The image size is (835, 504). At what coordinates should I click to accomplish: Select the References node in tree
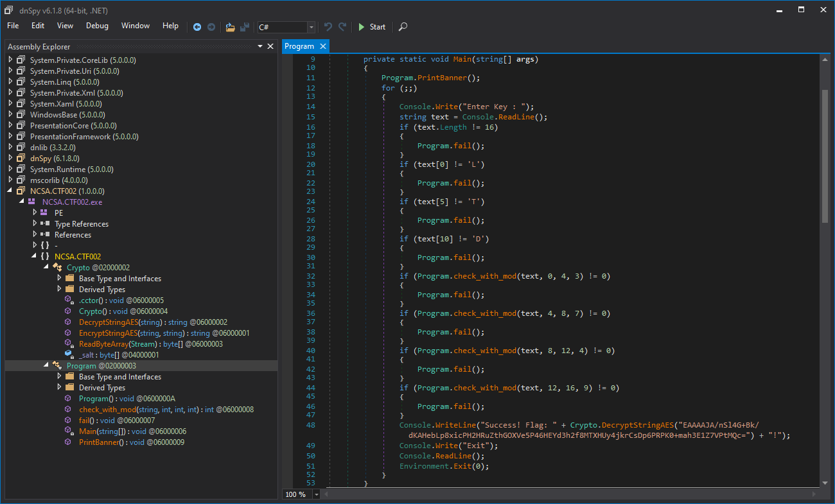73,234
